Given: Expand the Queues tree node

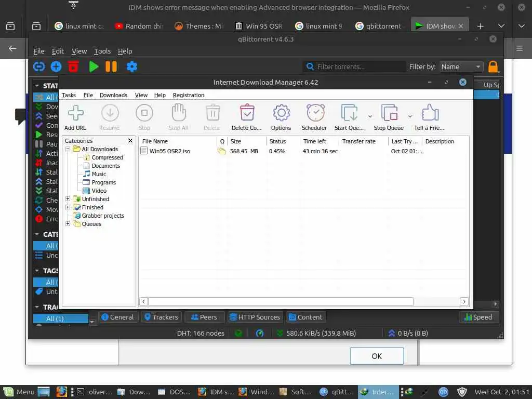Looking at the screenshot, I should [x=68, y=223].
